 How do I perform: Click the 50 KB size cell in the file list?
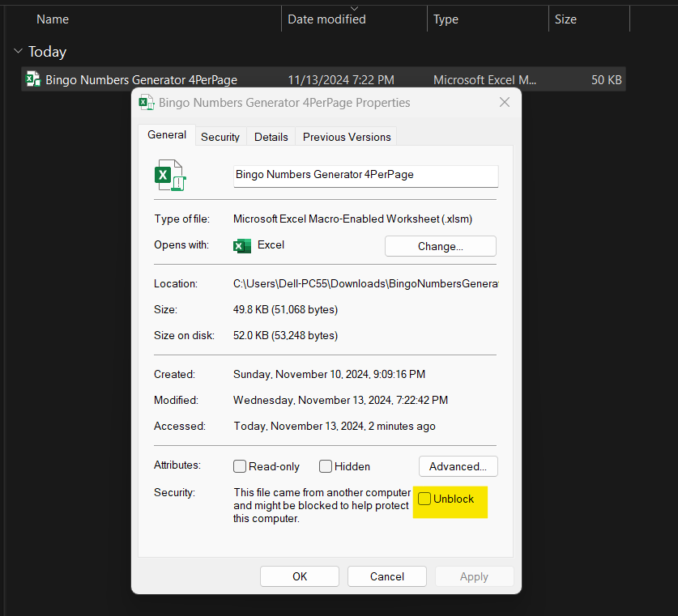pos(606,80)
